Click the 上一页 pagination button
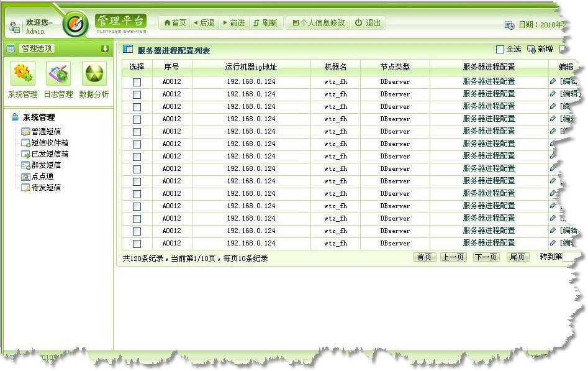 pos(453,257)
